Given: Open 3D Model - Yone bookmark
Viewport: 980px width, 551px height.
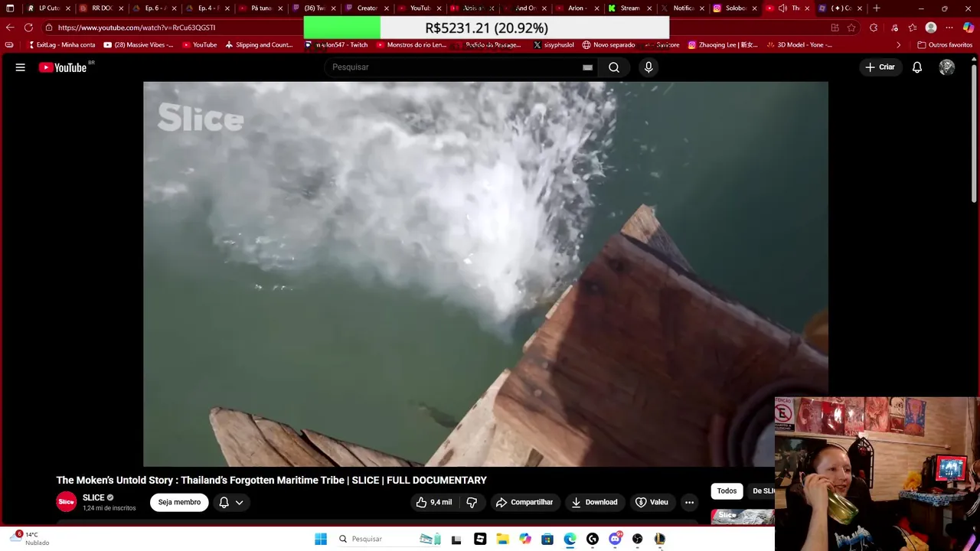Looking at the screenshot, I should click(x=799, y=45).
